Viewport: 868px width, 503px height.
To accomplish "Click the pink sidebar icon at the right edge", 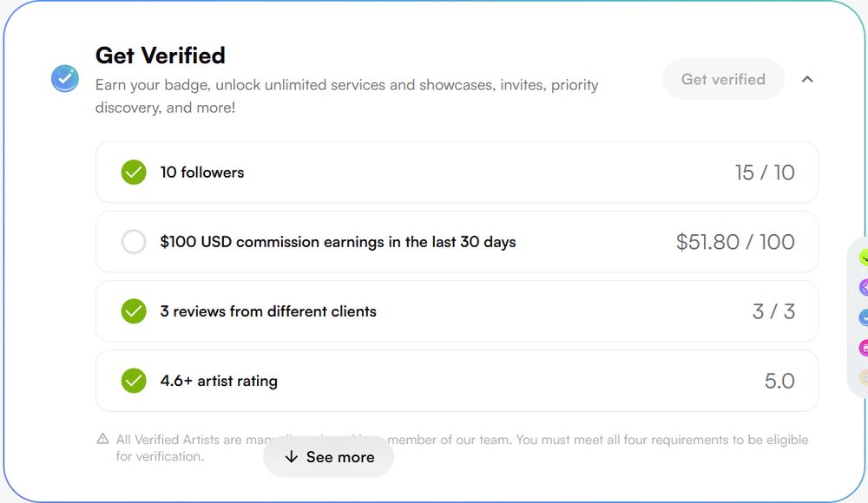I will (x=864, y=348).
